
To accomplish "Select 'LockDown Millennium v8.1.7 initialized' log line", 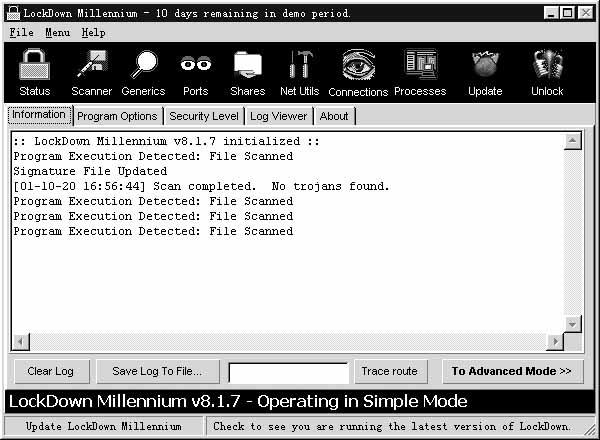I will pos(166,141).
